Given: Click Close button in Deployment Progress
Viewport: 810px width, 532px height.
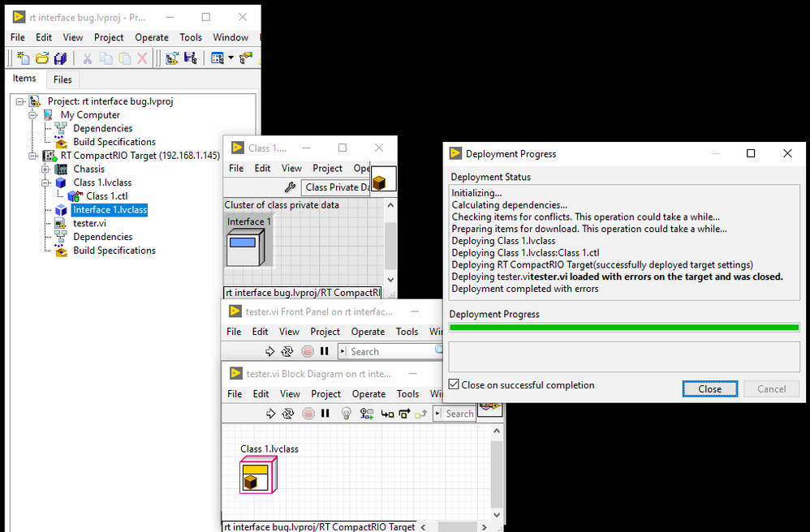Looking at the screenshot, I should point(709,388).
